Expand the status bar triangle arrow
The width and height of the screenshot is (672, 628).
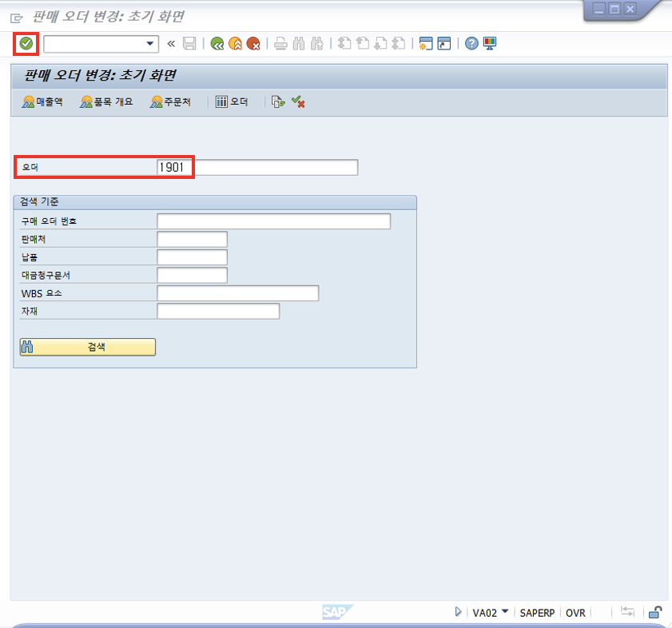(x=458, y=612)
